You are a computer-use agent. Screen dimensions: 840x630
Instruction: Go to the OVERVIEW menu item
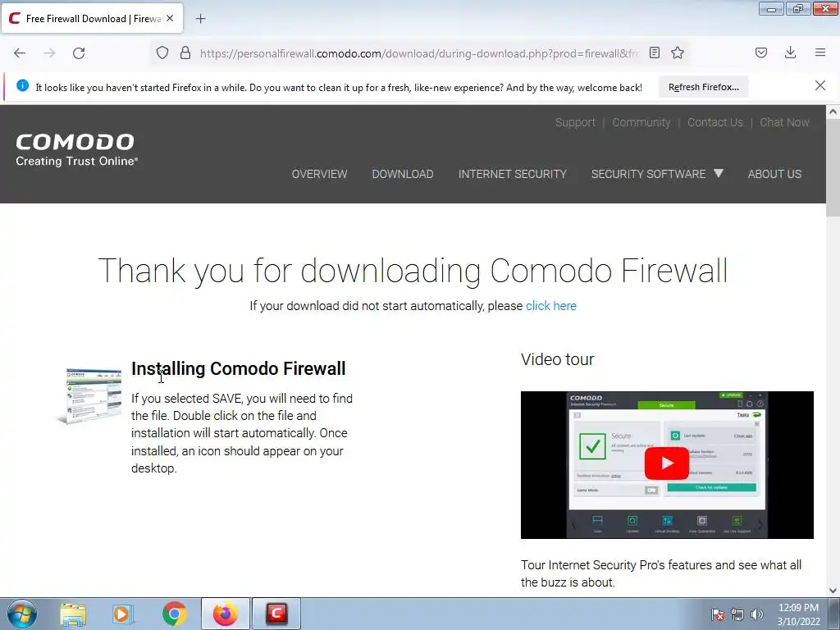coord(319,174)
